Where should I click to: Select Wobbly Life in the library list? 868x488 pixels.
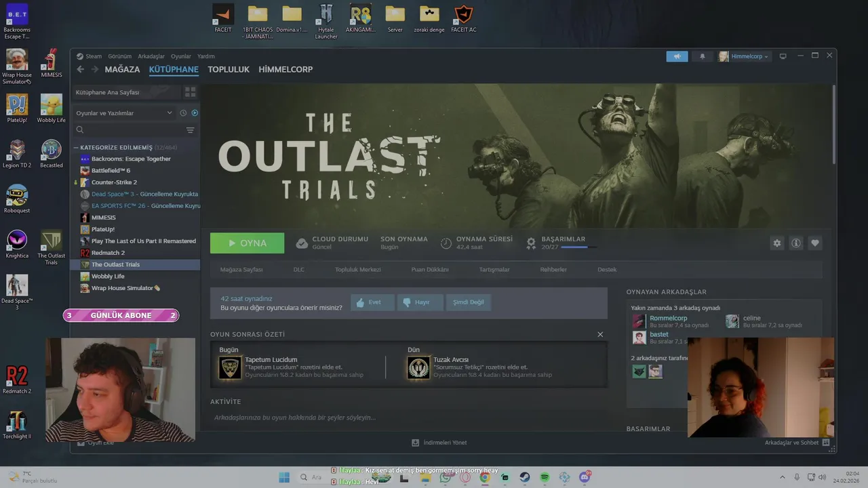coord(136,276)
